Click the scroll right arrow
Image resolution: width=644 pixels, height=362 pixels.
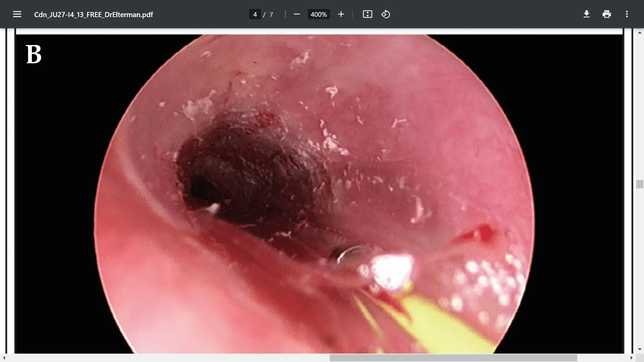[x=632, y=358]
